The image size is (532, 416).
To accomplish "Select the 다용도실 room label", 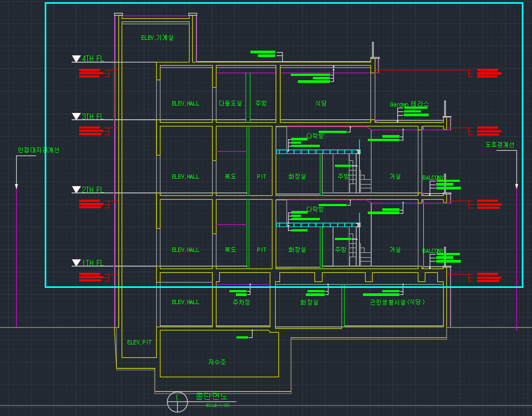I will [230, 103].
